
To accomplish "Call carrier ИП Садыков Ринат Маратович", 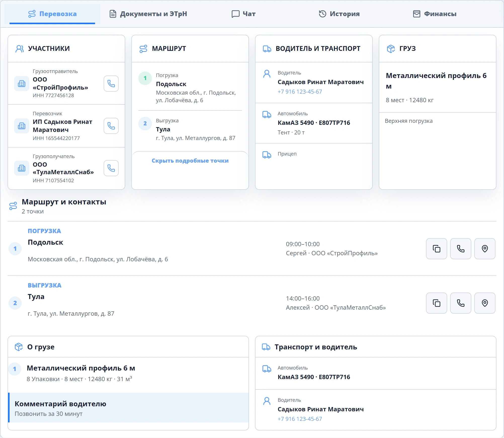I will [111, 126].
